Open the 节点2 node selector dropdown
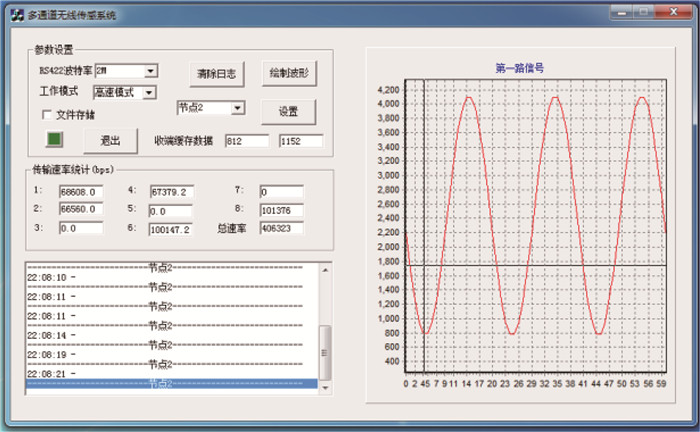 pos(237,107)
